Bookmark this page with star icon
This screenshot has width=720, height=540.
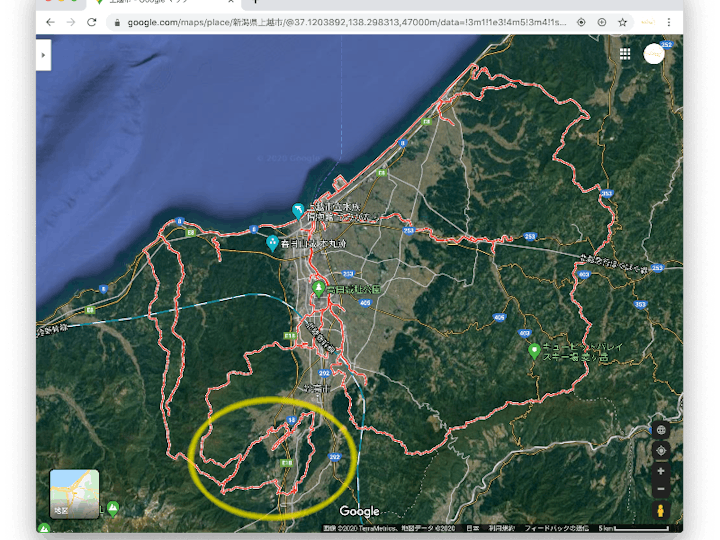(x=622, y=21)
